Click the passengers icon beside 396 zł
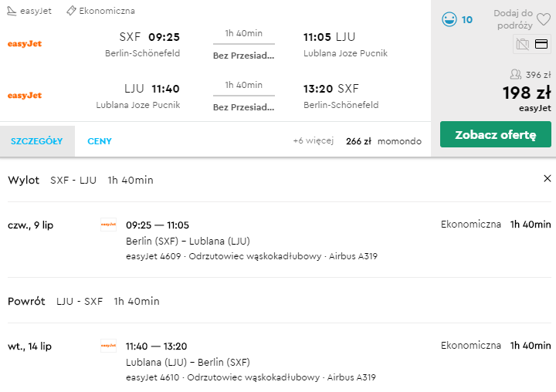Viewport: 556px width, 392px height. pyautogui.click(x=516, y=74)
